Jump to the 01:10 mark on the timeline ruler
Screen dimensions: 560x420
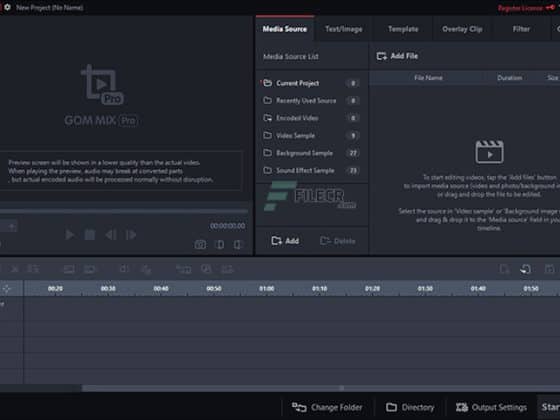click(320, 289)
